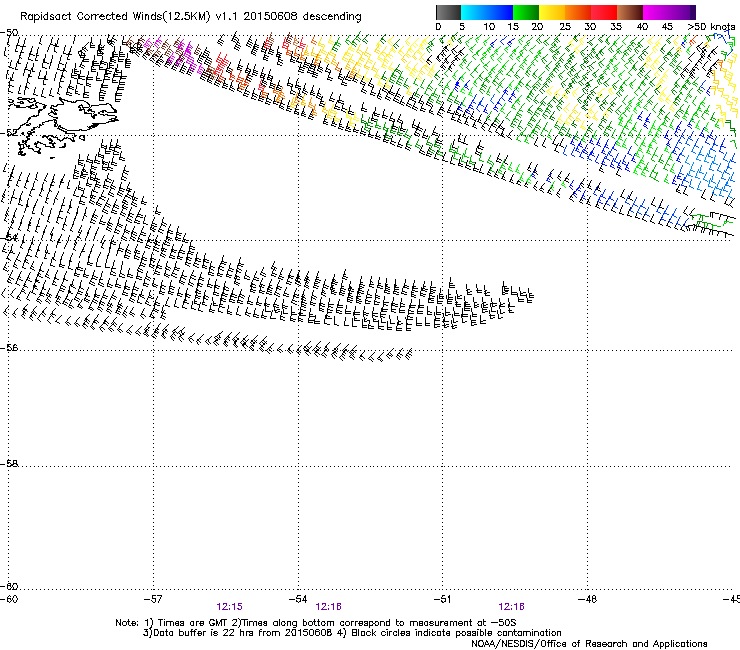Click the gray 0-5 knots legend color
This screenshot has width=740, height=650.
coord(448,12)
